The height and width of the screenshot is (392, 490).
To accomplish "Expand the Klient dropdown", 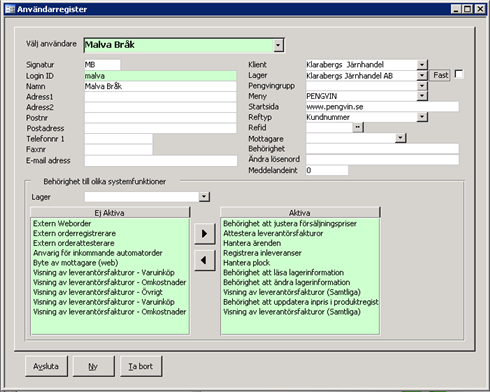I will (422, 64).
